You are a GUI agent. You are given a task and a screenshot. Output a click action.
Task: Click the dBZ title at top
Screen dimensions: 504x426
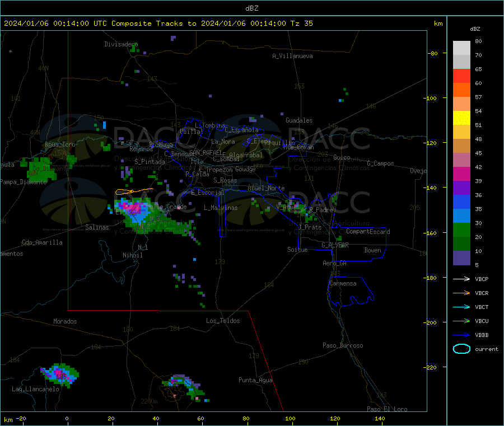coord(251,8)
